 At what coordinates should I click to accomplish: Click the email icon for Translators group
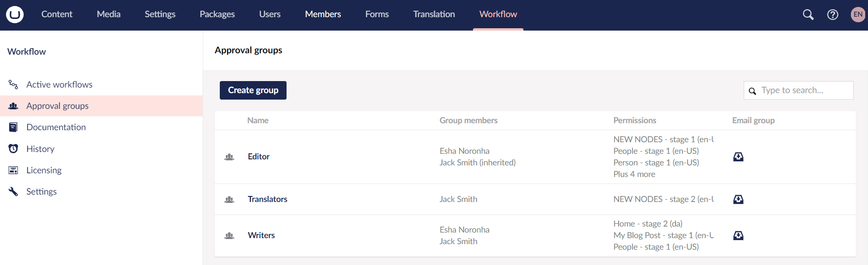click(738, 199)
